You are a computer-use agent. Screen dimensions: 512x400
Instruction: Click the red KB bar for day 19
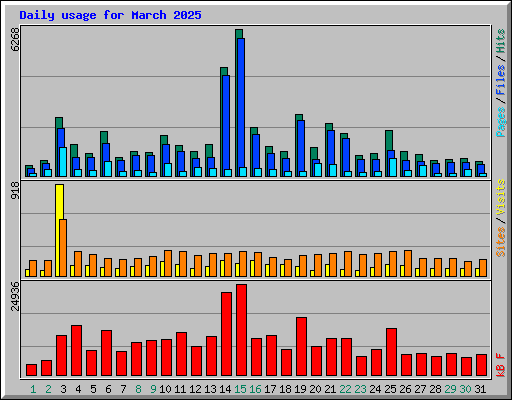[x=301, y=347]
